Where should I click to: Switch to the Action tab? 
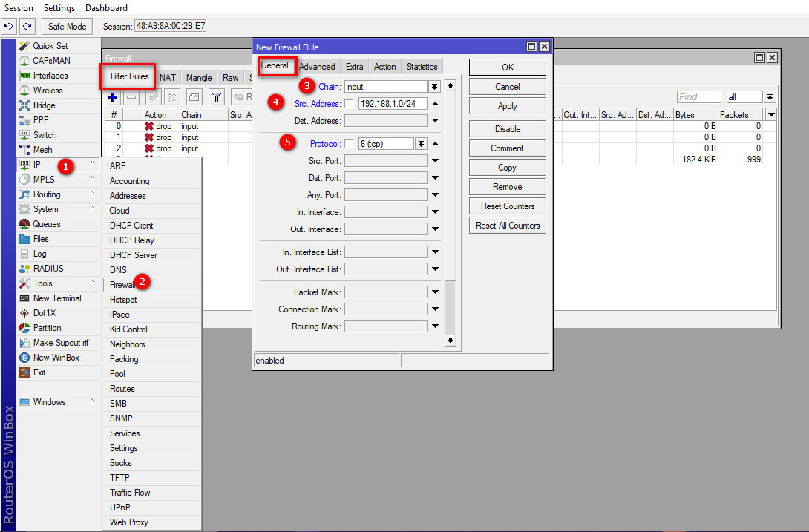384,67
